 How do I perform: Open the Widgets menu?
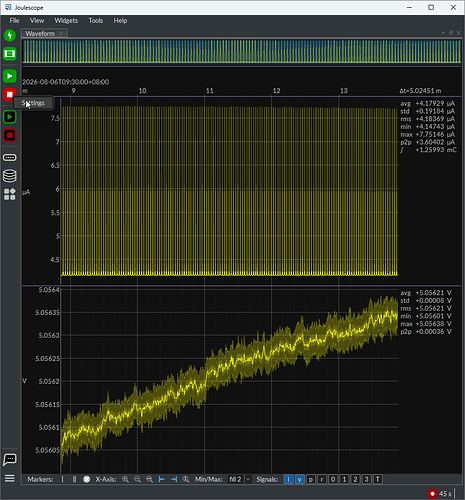(66, 21)
